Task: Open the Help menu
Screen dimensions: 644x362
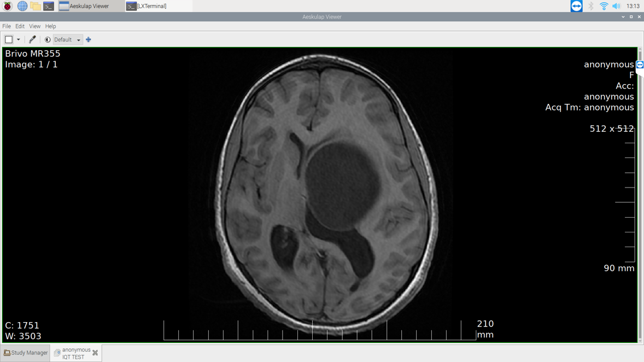Action: coord(50,26)
